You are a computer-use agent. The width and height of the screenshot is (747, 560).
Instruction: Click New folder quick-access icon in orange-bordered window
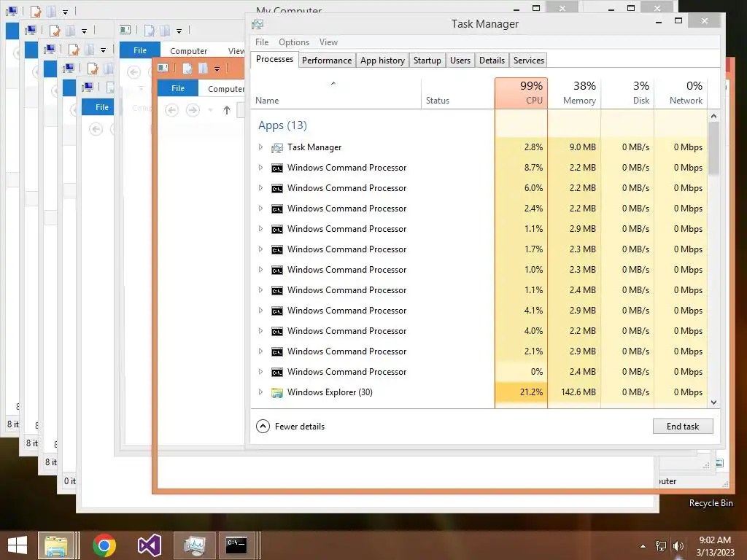203,69
